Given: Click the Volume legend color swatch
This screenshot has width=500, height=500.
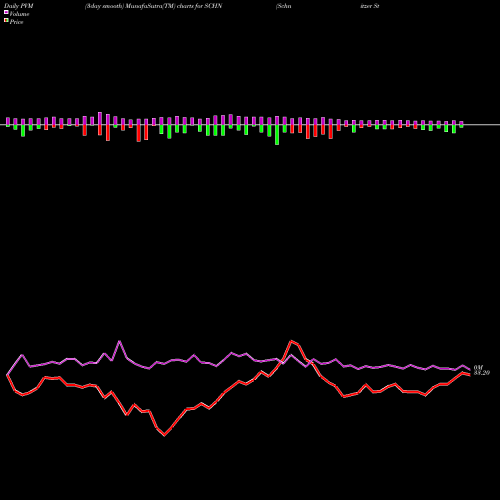Looking at the screenshot, I should pyautogui.click(x=6, y=12).
